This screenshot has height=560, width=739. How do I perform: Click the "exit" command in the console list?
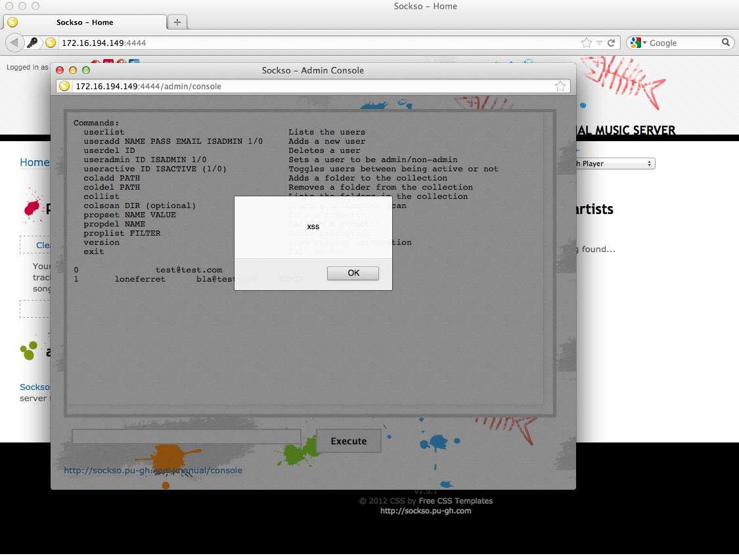(x=94, y=251)
